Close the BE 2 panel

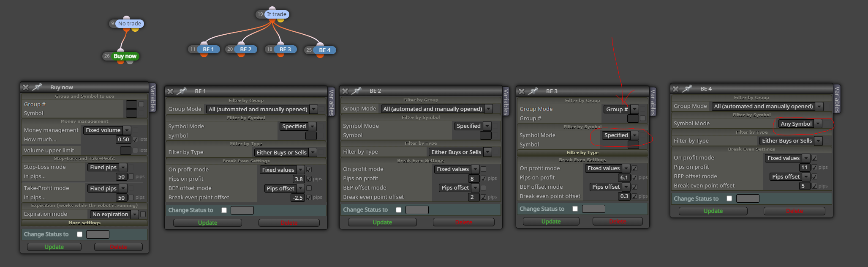click(345, 91)
